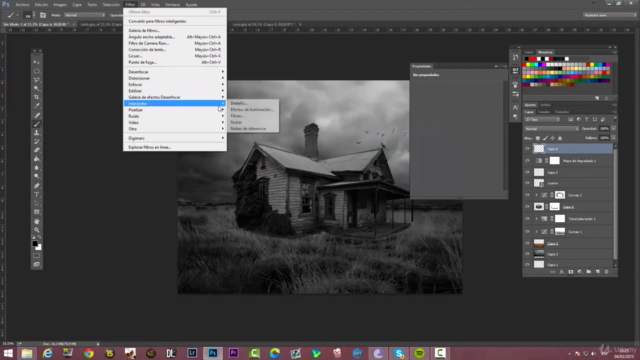The height and width of the screenshot is (360, 640).
Task: Expand the Desenfocar submenu
Action: click(175, 72)
